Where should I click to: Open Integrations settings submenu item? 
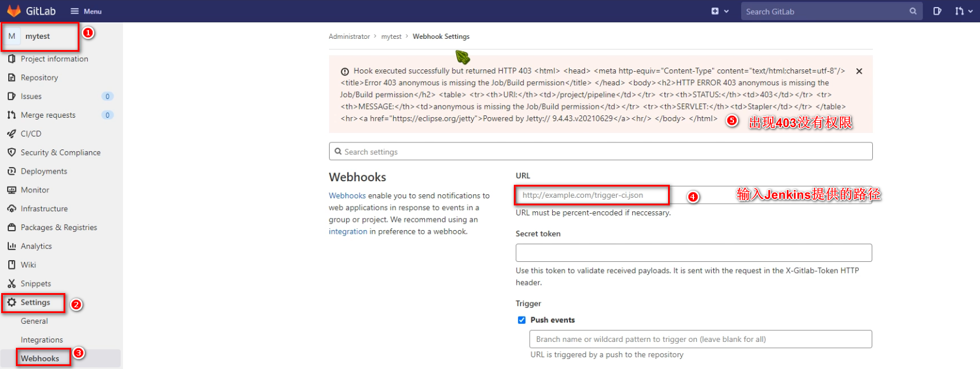click(42, 340)
